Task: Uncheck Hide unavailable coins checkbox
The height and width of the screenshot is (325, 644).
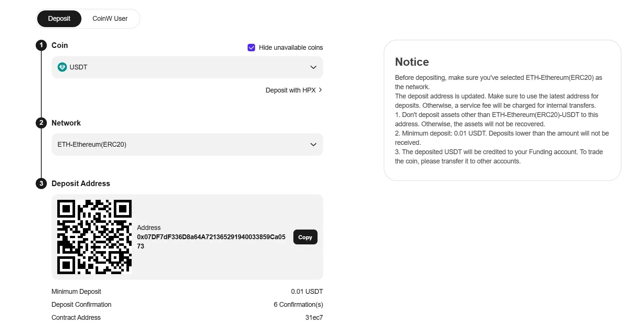Action: click(x=251, y=48)
